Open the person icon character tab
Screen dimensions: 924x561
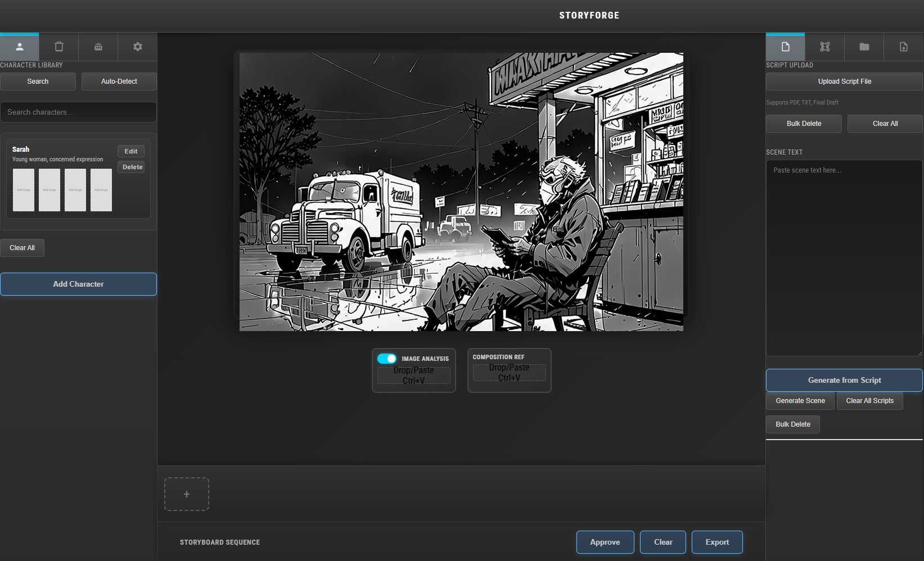click(20, 47)
